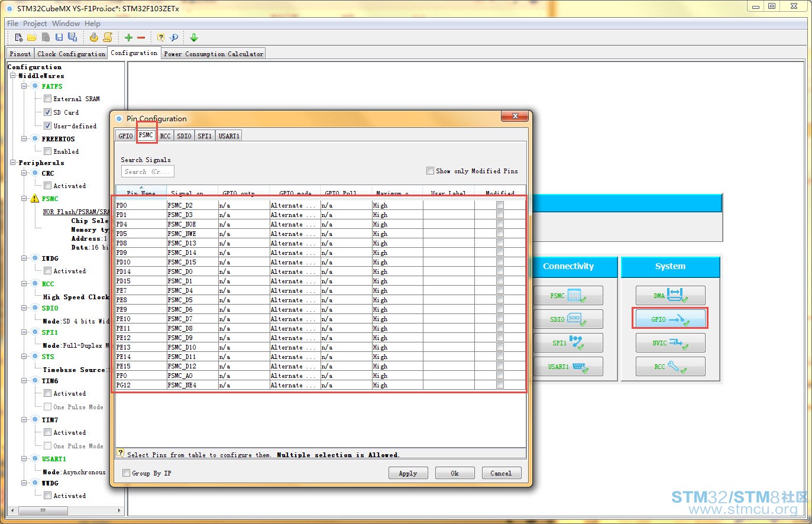Click the IWDG cube icon in tree
Image resolution: width=812 pixels, height=524 pixels.
(x=35, y=258)
